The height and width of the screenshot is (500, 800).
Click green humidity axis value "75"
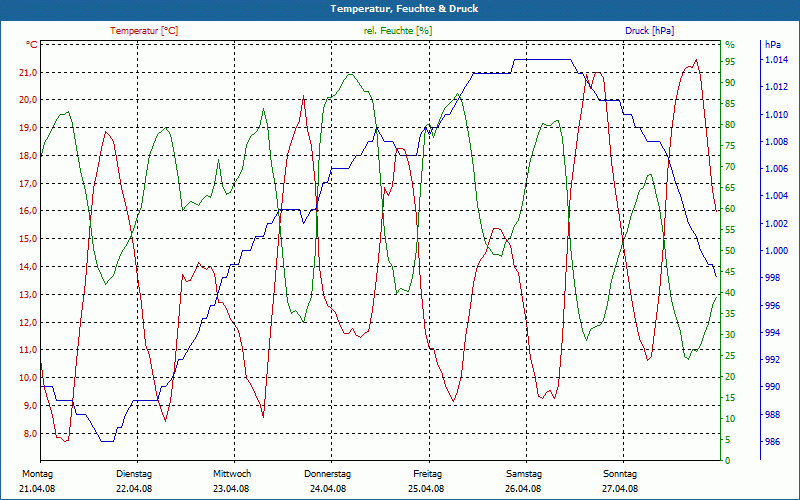[x=730, y=146]
